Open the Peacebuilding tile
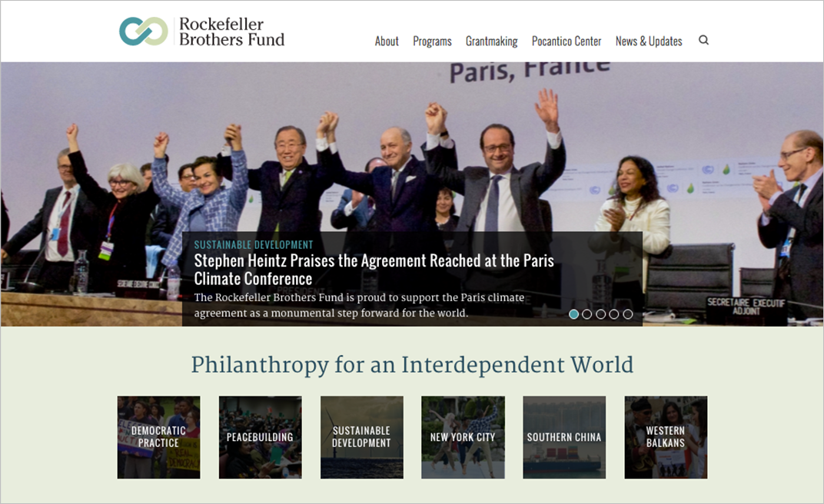 pos(260,437)
